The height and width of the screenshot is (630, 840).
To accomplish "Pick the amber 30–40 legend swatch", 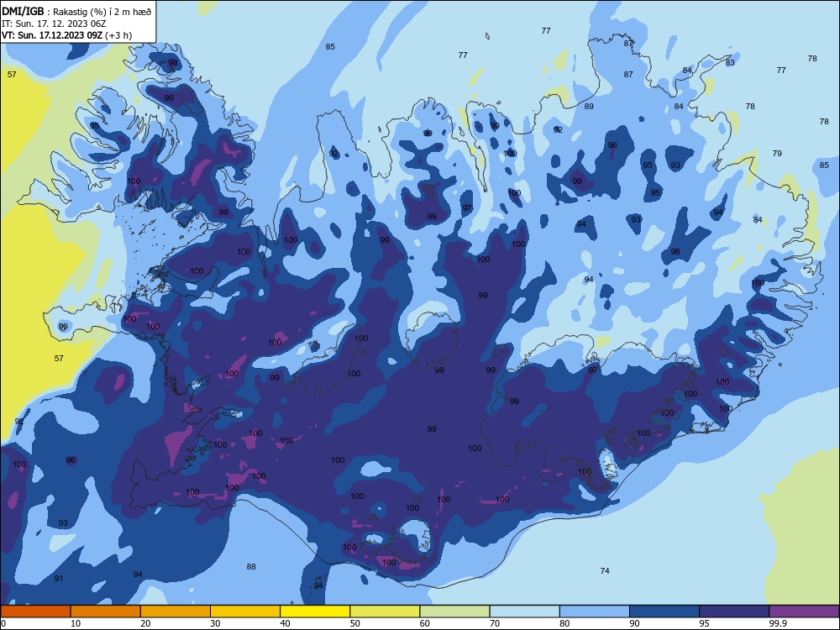I will click(245, 612).
